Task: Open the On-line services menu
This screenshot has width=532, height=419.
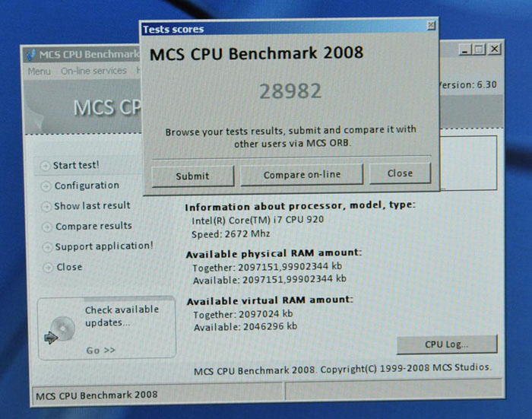Action: click(x=93, y=71)
